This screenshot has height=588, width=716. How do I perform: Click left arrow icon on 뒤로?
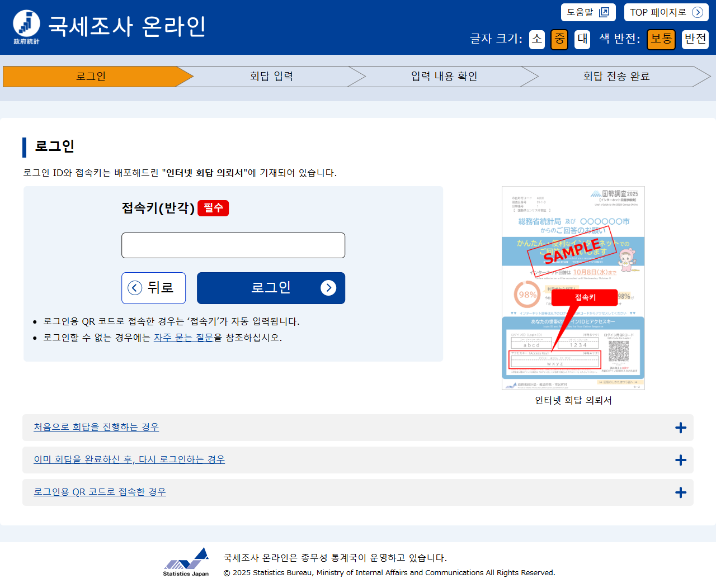point(135,288)
